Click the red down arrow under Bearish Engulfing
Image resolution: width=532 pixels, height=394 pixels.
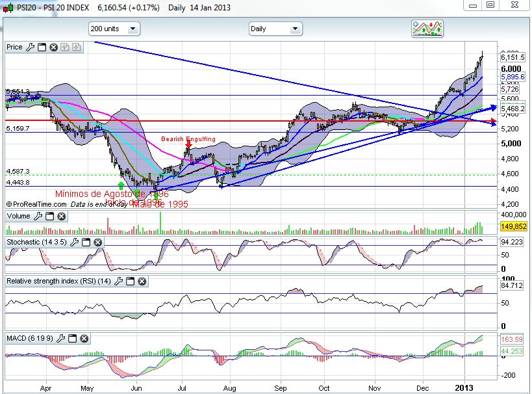188,144
